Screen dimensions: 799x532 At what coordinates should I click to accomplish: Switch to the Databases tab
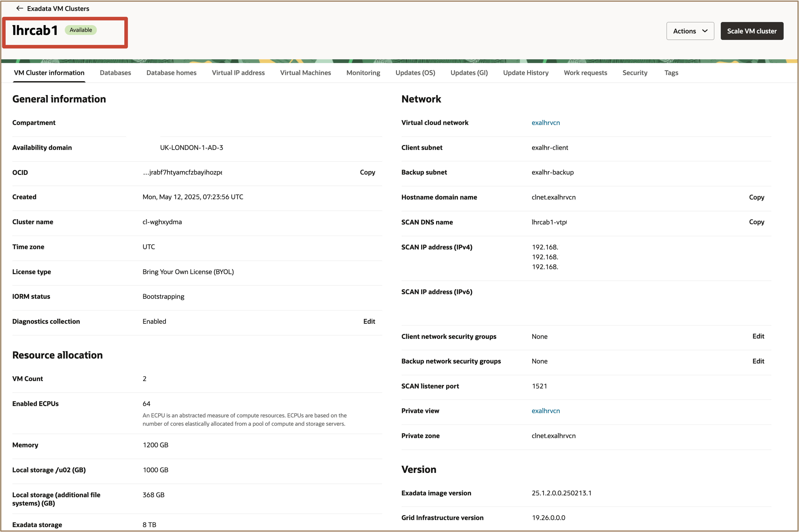[115, 73]
